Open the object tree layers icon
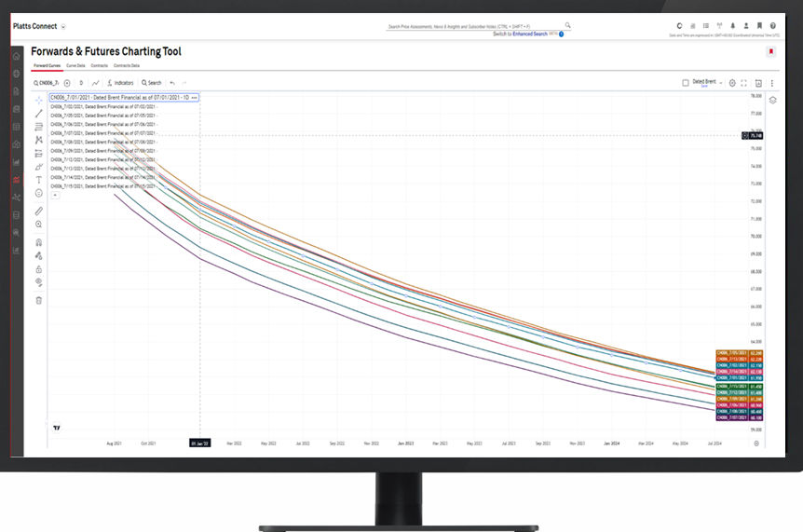 tap(772, 100)
